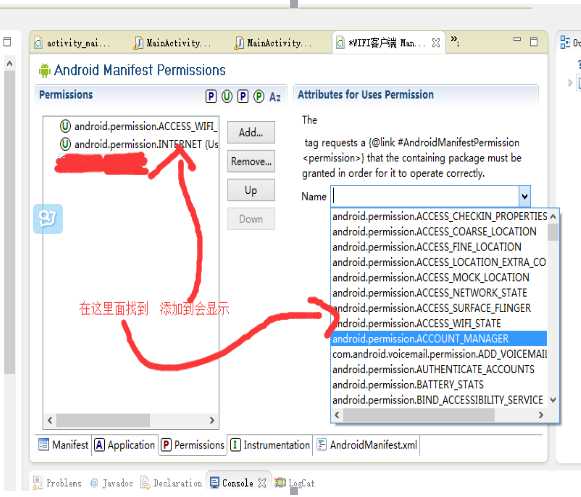
Task: Open the Declaration view
Action: coord(172,483)
